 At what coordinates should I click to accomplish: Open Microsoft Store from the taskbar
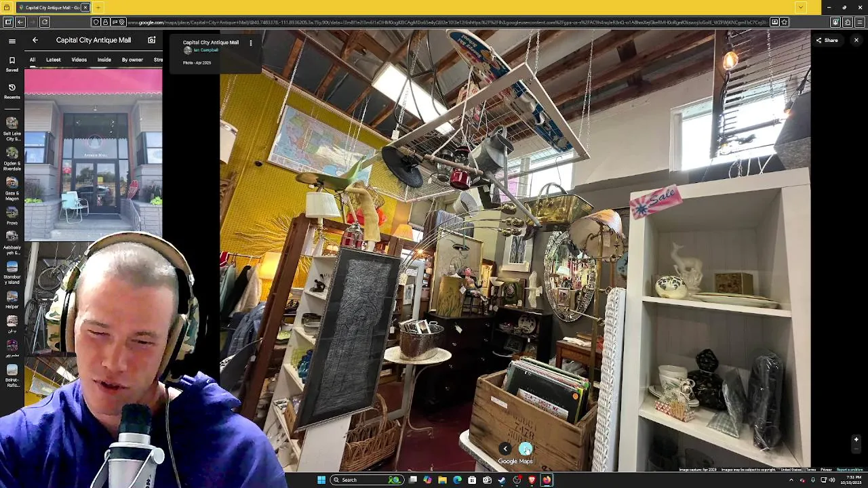[472, 480]
